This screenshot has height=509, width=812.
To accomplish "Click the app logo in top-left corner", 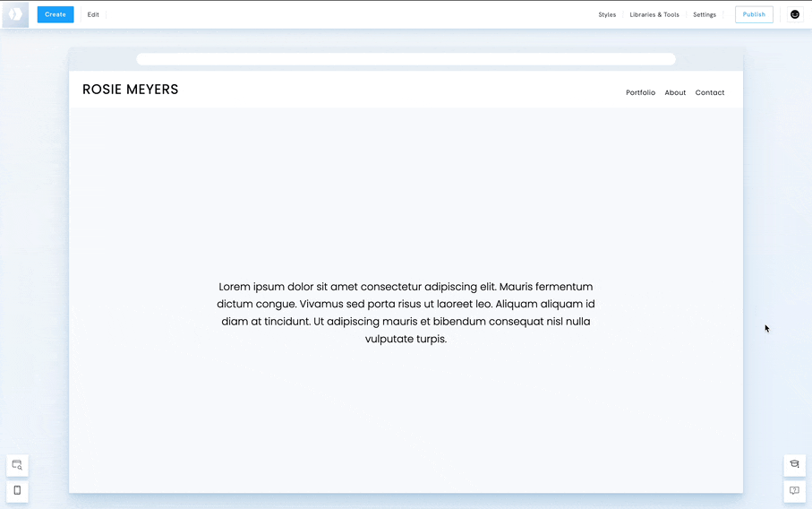I will point(15,14).
